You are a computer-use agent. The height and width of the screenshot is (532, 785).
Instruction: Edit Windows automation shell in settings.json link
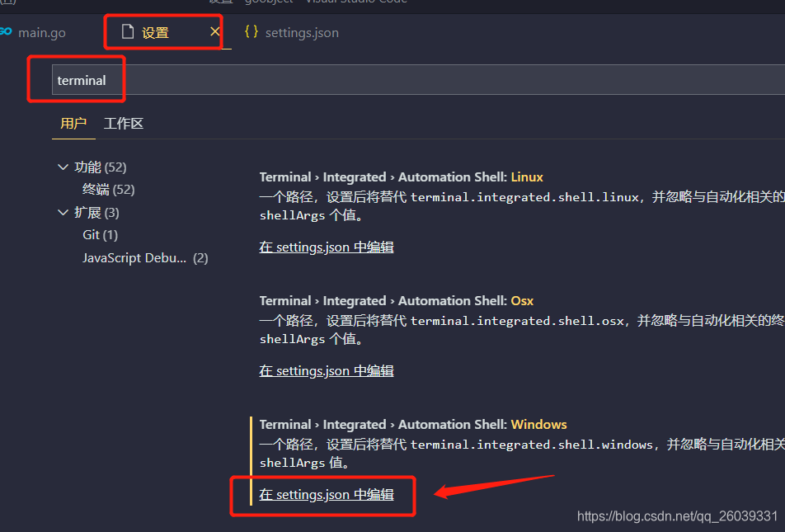[x=327, y=494]
